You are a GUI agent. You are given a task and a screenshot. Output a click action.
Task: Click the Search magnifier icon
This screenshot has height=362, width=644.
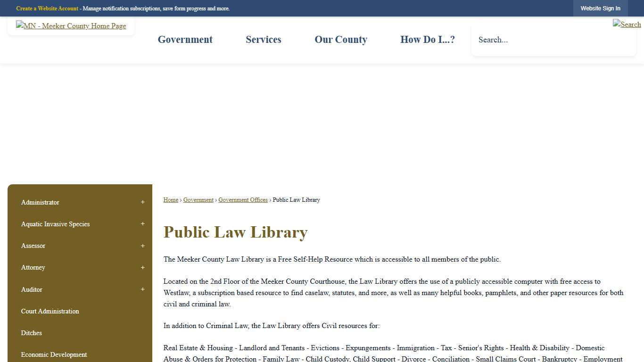627,24
